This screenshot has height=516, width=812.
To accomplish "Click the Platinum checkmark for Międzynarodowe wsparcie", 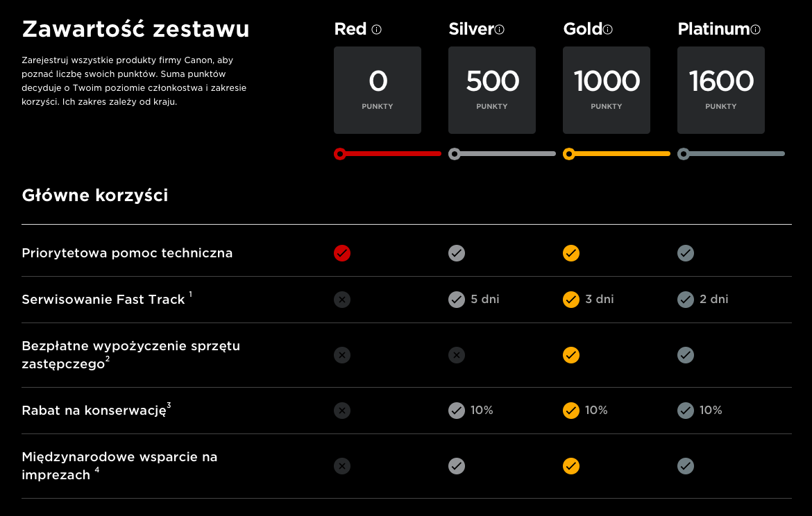I will pyautogui.click(x=685, y=466).
